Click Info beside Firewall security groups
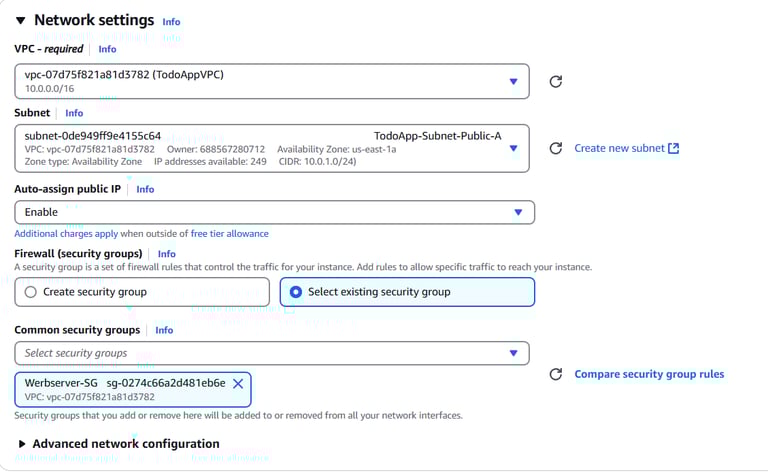768x473 pixels. 166,254
